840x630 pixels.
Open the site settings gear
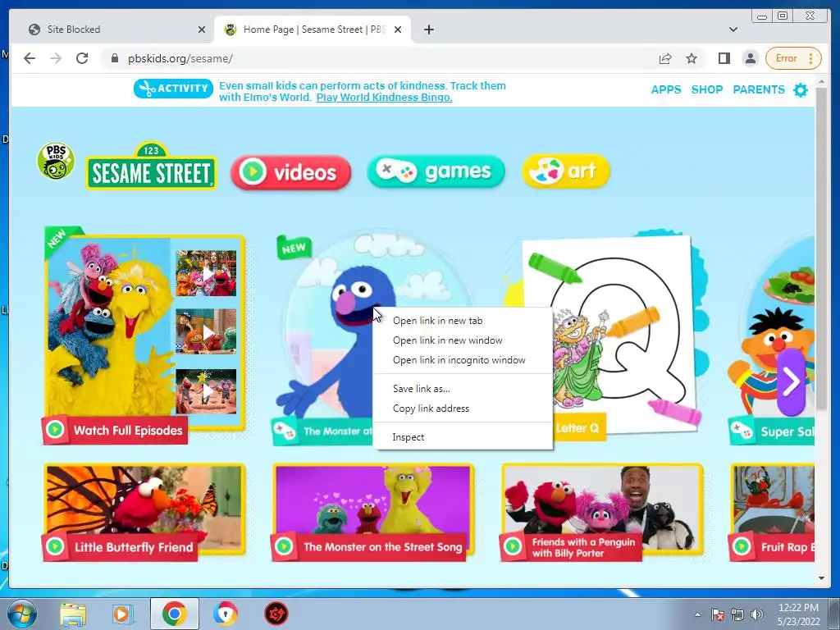click(x=801, y=90)
